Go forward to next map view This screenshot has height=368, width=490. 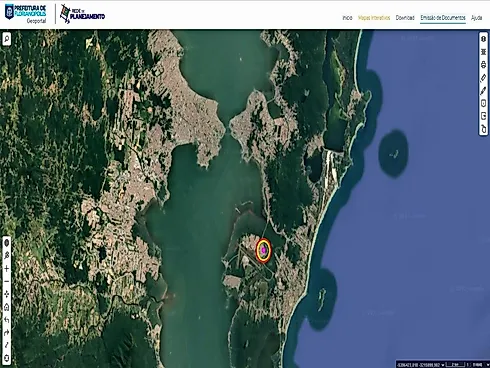pos(6,333)
